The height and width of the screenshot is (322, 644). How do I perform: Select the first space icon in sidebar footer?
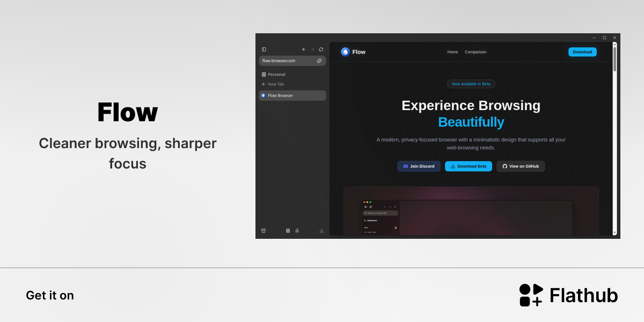point(288,231)
